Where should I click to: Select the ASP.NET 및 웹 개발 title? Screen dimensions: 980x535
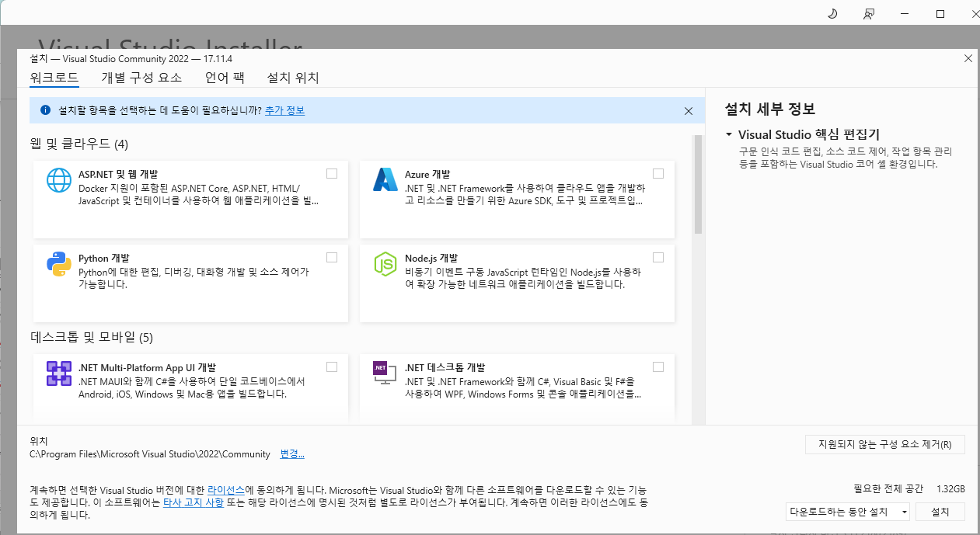tap(118, 174)
